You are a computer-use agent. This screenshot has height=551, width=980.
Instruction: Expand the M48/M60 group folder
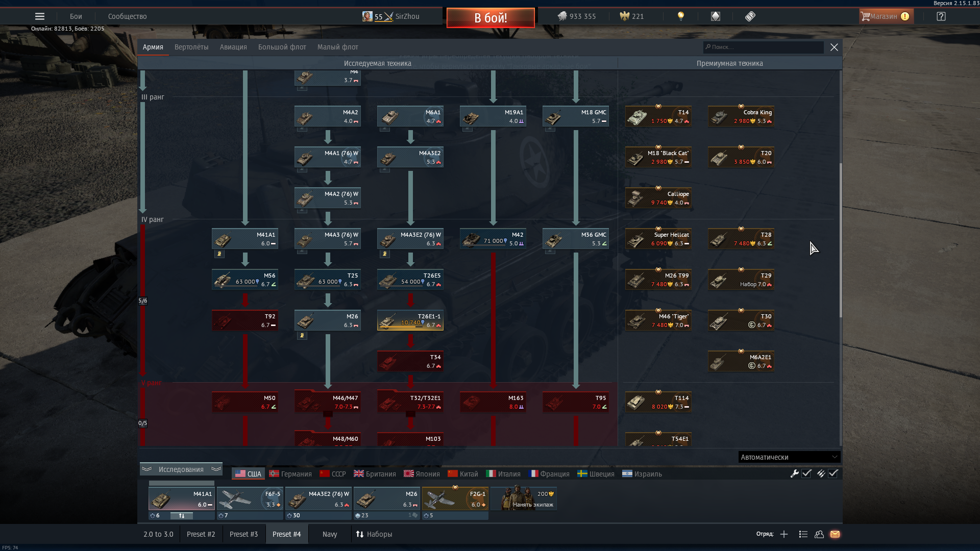[x=328, y=439]
